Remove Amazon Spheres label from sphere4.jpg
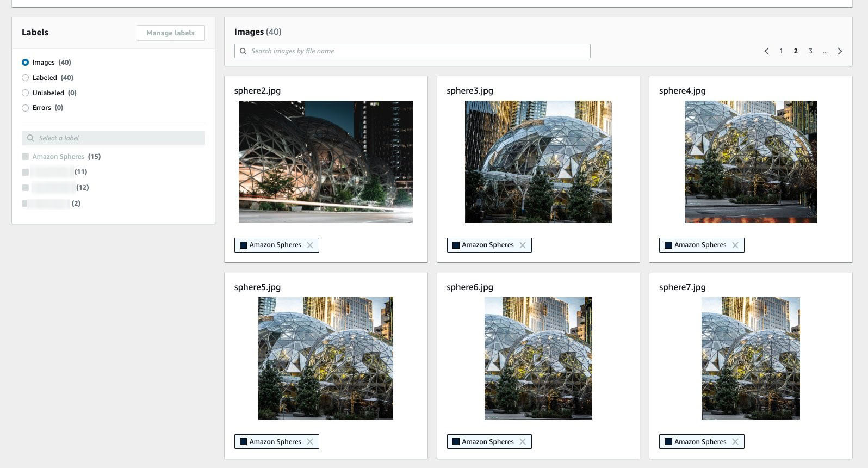This screenshot has width=868, height=468. (x=735, y=245)
